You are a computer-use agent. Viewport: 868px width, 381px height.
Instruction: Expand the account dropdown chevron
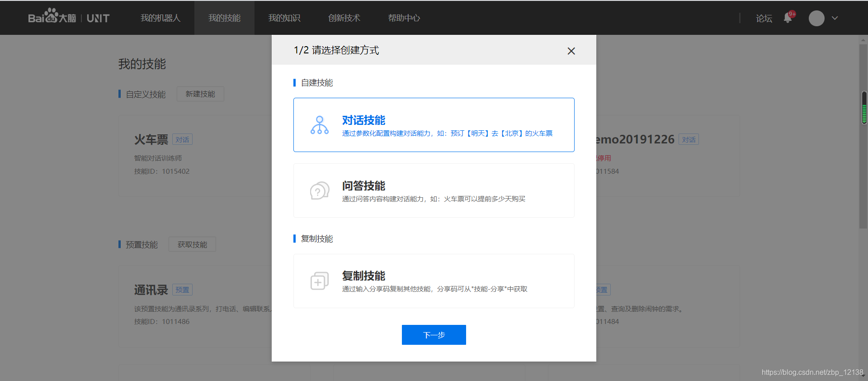[835, 18]
